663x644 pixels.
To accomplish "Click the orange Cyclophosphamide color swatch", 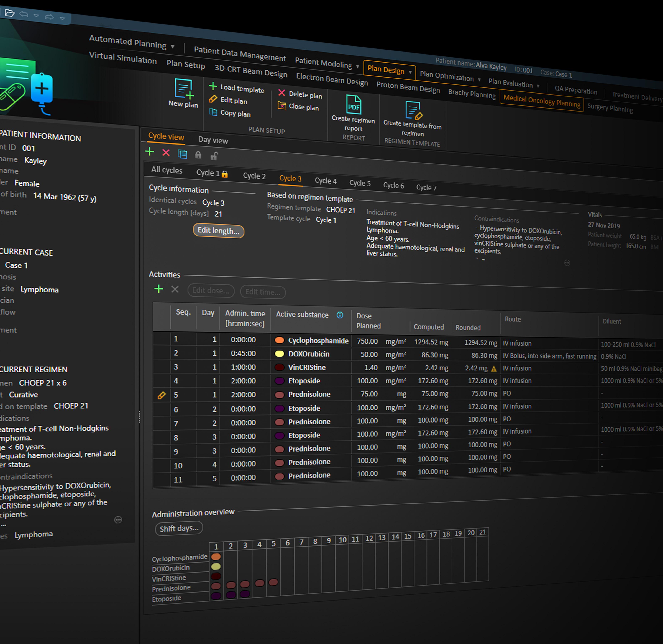I will click(x=279, y=340).
